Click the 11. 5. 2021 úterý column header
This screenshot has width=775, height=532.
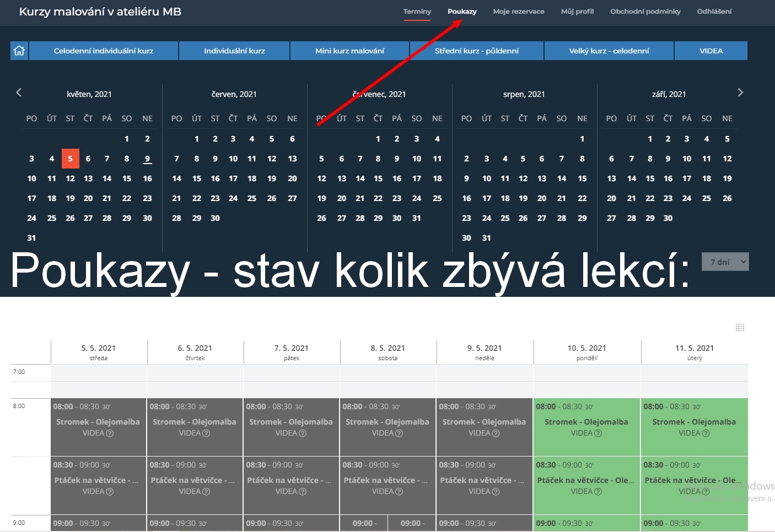click(x=695, y=352)
